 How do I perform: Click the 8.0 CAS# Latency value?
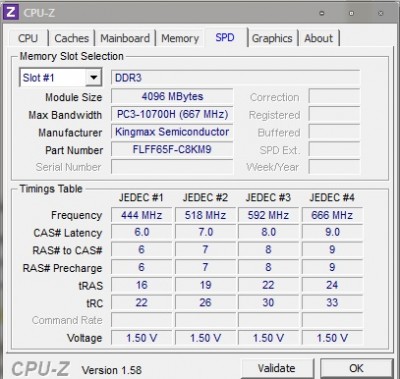(268, 232)
